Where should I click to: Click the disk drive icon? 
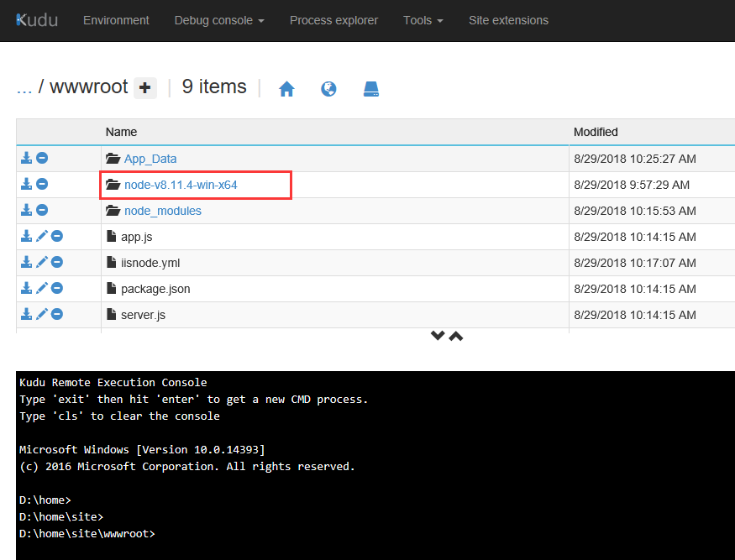tap(371, 89)
